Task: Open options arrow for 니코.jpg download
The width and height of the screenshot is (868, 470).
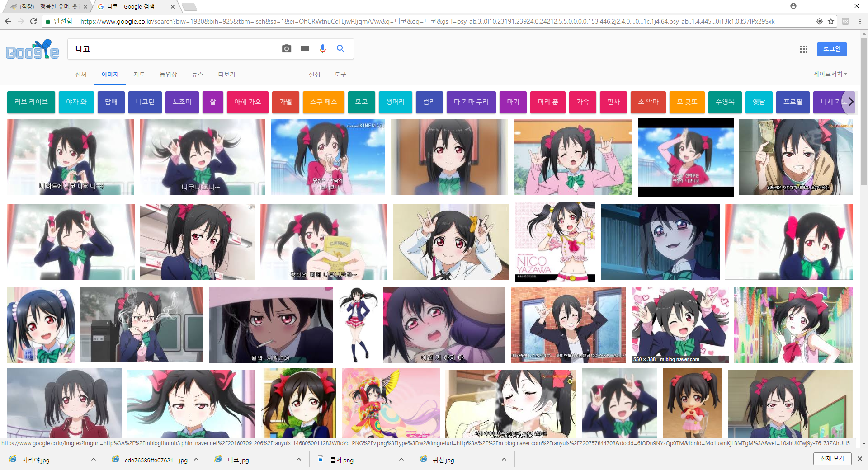Action: 299,460
